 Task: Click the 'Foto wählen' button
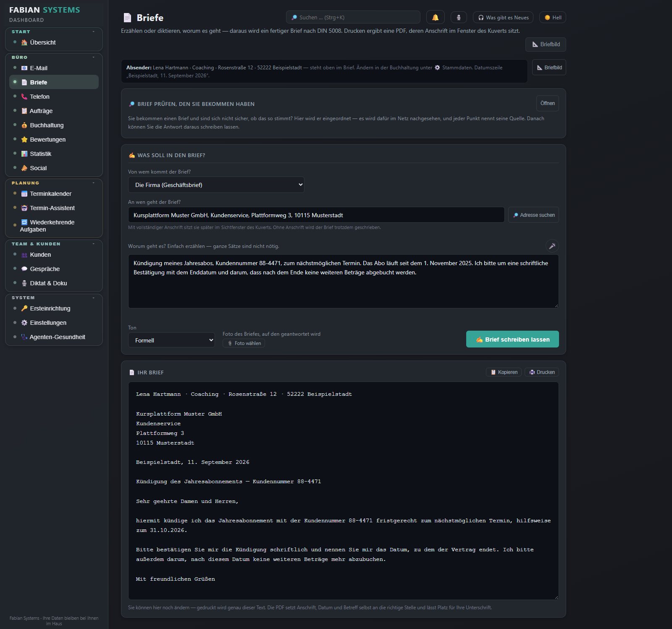click(244, 343)
